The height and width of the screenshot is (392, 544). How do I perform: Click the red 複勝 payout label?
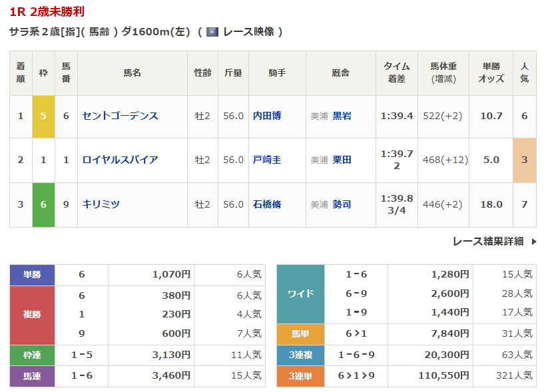pos(32,315)
